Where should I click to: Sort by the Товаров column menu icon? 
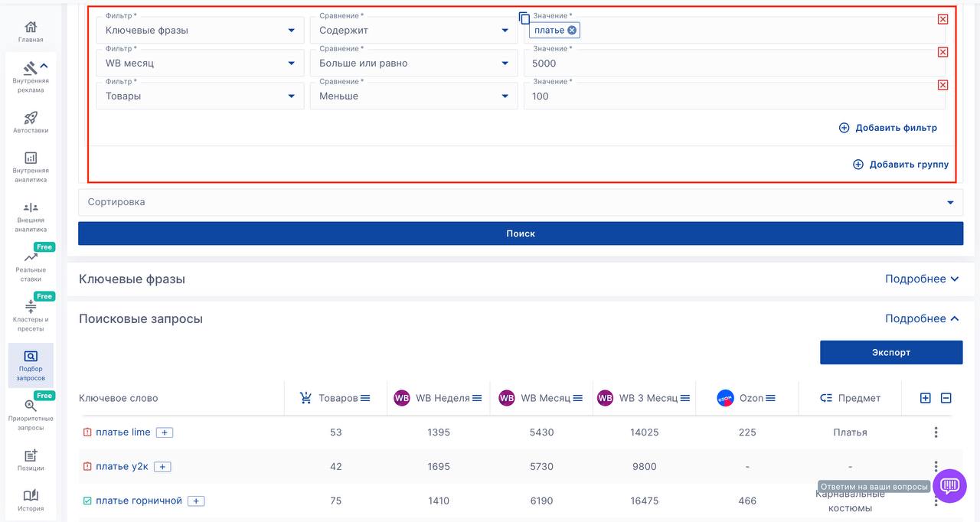[x=365, y=398]
